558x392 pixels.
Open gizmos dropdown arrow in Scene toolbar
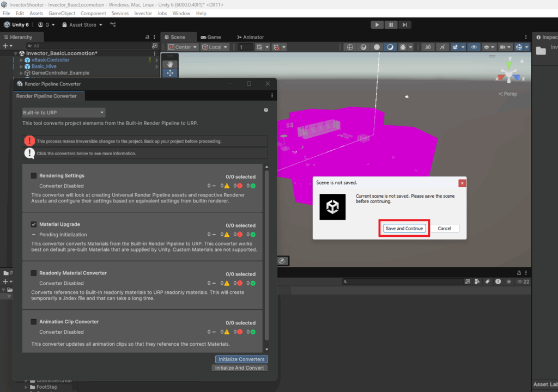[x=527, y=47]
